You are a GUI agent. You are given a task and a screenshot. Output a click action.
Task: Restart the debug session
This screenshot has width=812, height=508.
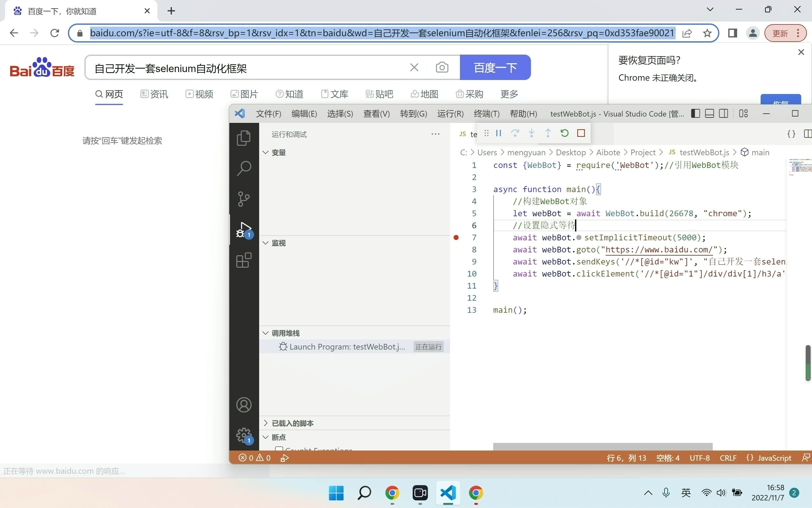(564, 133)
